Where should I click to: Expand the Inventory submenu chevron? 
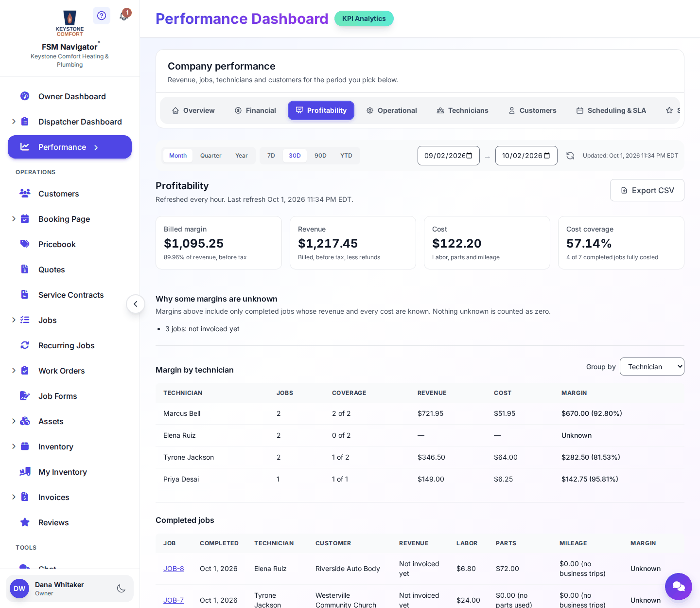(14, 446)
